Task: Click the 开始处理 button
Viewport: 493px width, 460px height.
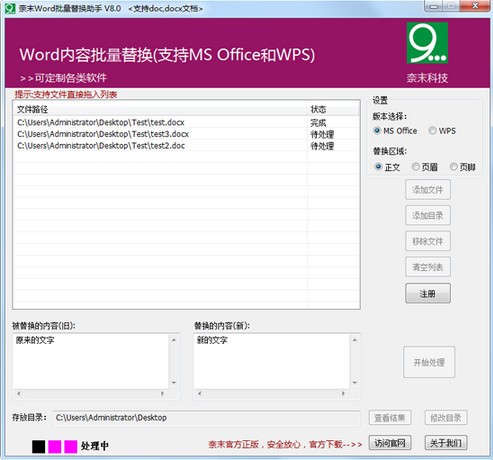Action: click(429, 362)
